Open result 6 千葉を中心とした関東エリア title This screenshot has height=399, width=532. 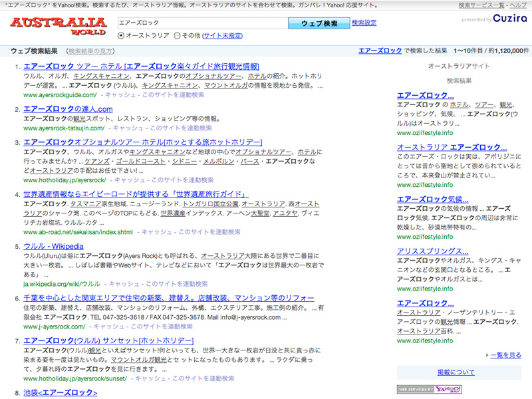tap(169, 298)
